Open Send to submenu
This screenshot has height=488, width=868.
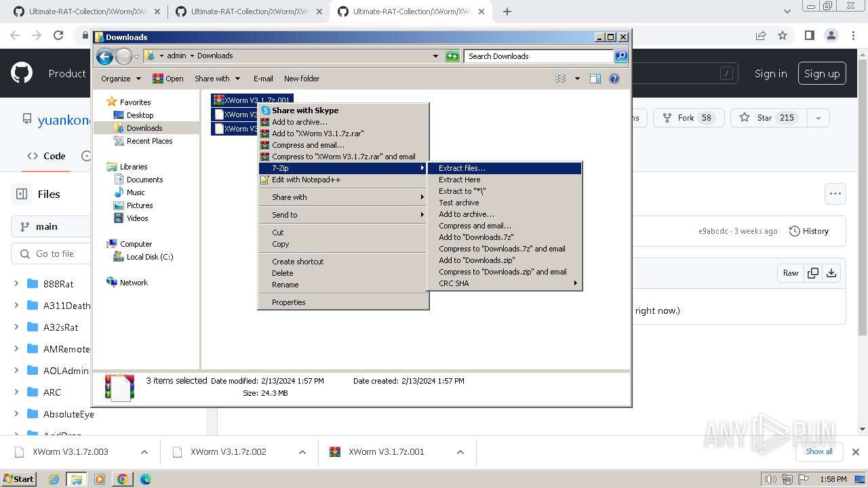(x=343, y=215)
